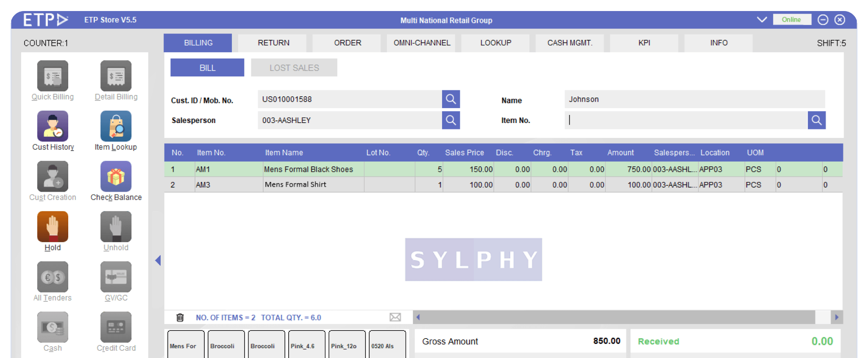The height and width of the screenshot is (358, 868).
Task: Click the Item No. search icon
Action: point(816,120)
